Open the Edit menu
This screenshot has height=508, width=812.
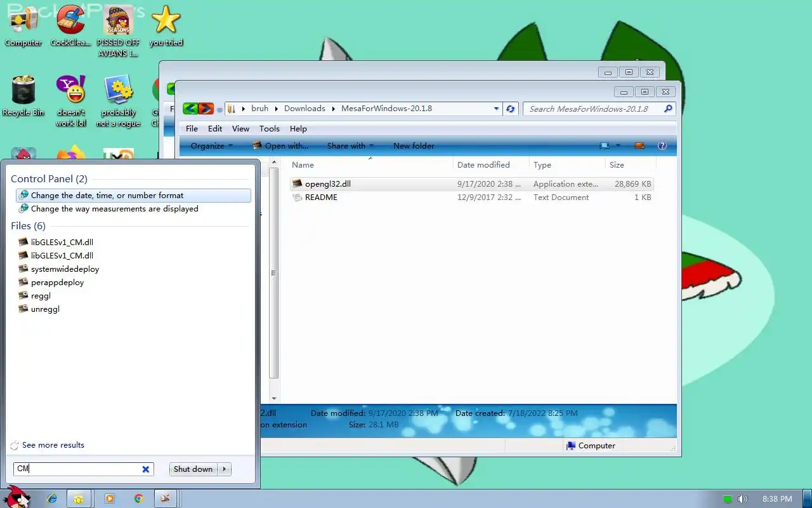(215, 128)
